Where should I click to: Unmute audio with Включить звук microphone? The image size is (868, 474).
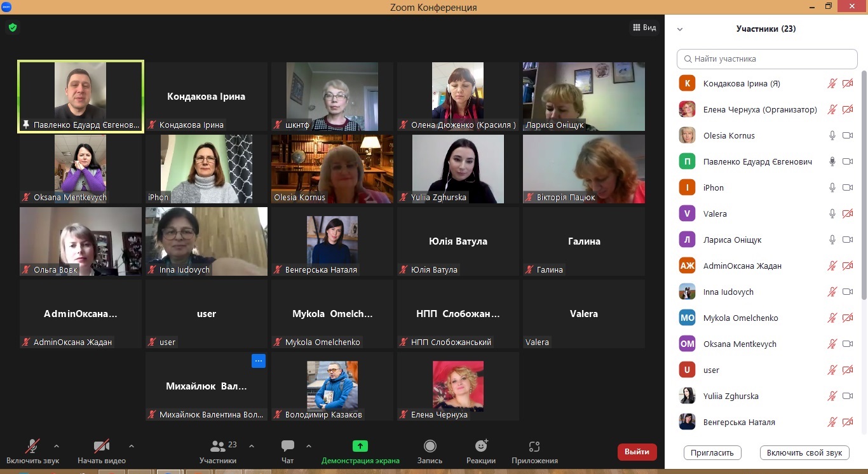(32, 447)
